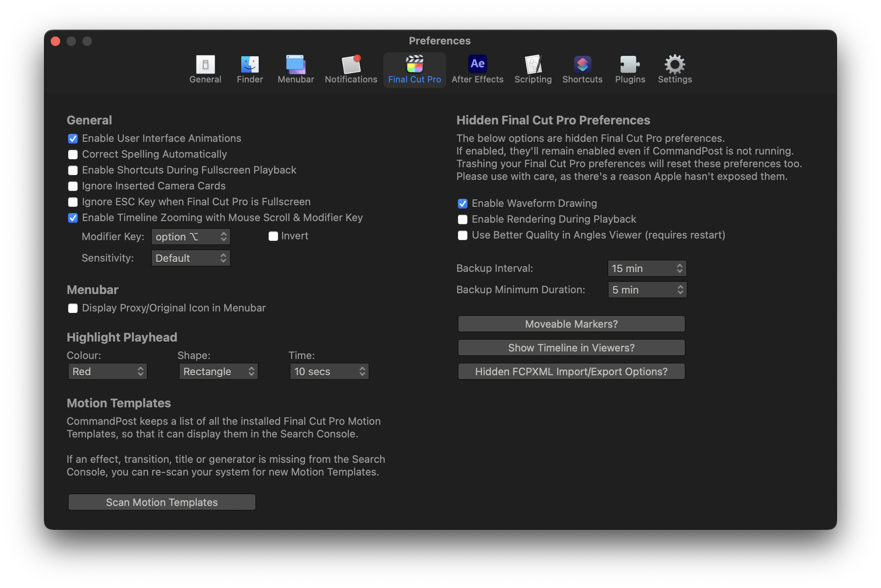Viewport: 881px width, 588px height.
Task: Open the Time dropdown set to 10 secs
Action: (x=330, y=371)
